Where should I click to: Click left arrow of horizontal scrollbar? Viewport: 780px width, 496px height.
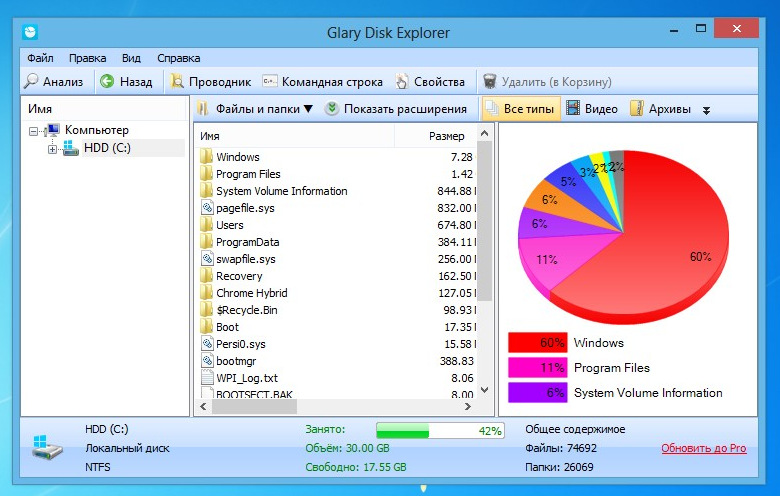point(203,406)
